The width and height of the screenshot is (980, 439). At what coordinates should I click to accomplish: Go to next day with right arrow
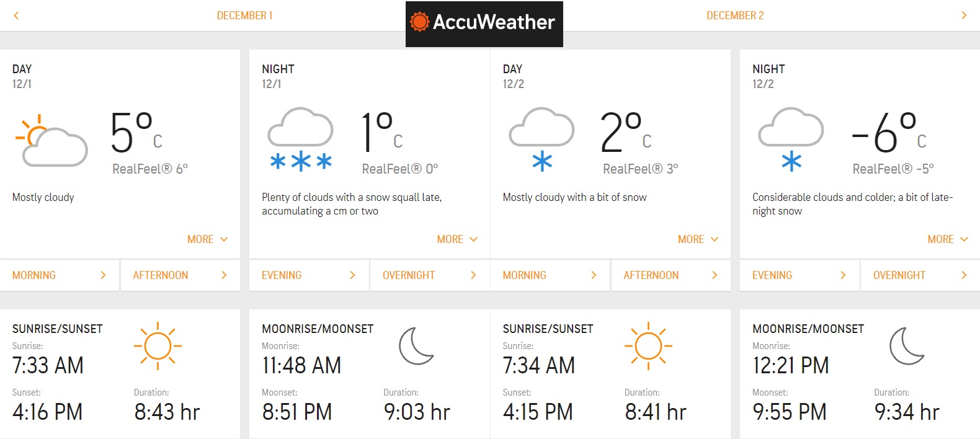click(x=964, y=16)
